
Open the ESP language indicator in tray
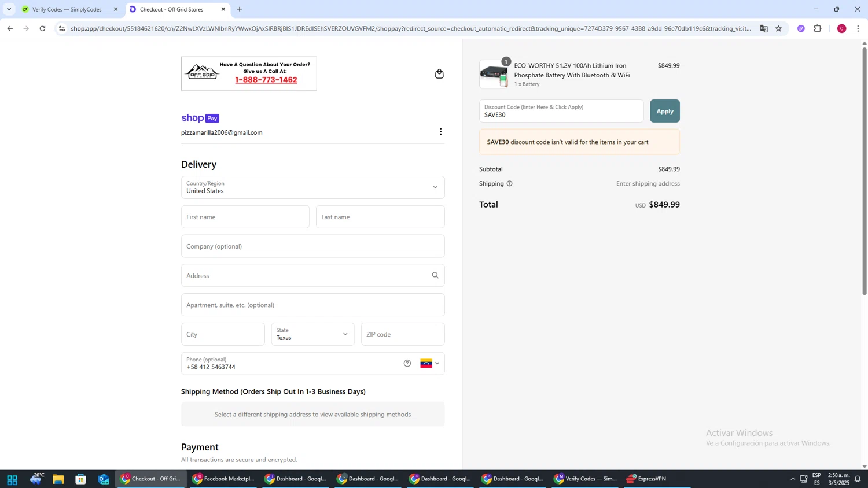pyautogui.click(x=816, y=479)
